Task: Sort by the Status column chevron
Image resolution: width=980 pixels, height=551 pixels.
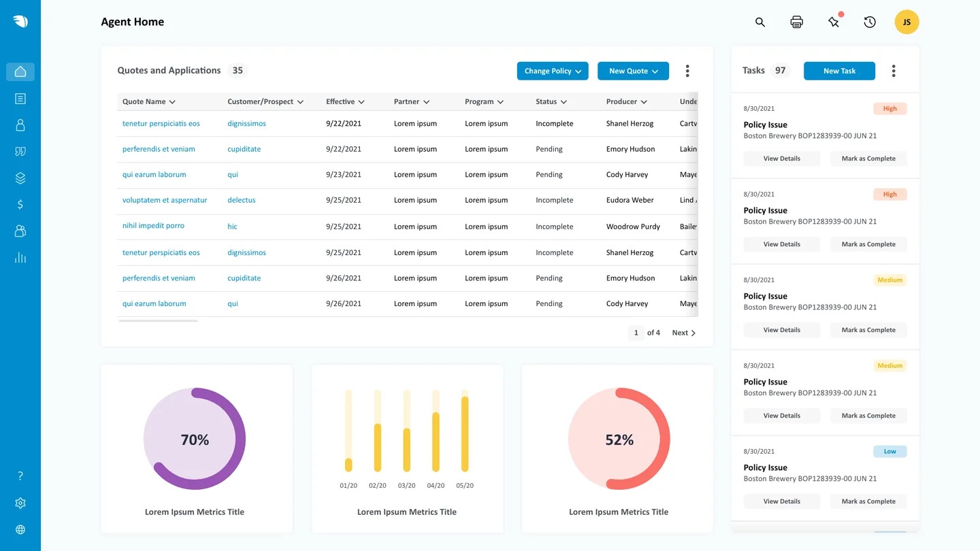Action: click(566, 101)
